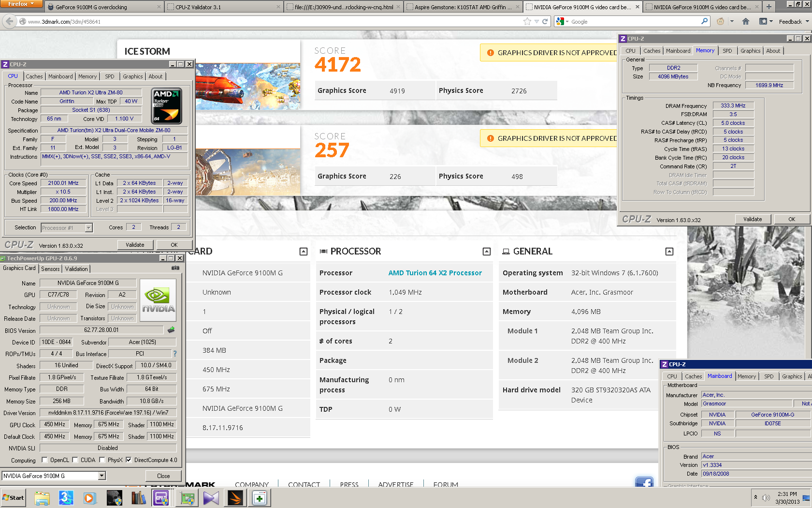Open the Greasemonkey dropdown arrow
Screen dimensions: 812x508
coord(732,21)
